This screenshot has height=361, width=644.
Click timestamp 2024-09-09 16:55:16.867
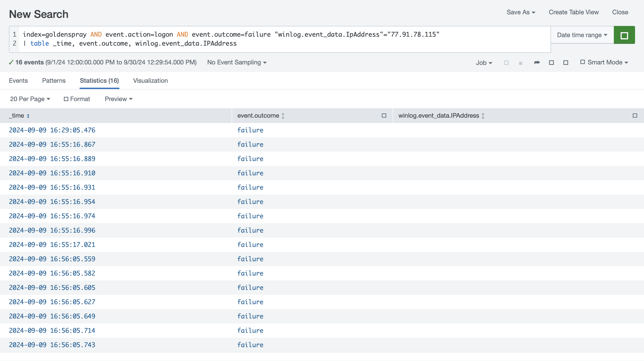click(52, 144)
